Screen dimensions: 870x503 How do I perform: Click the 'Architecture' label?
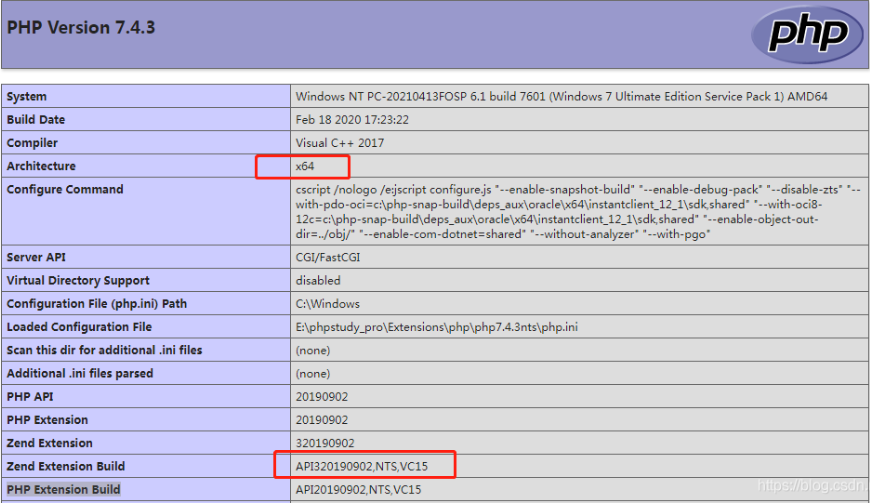point(41,166)
